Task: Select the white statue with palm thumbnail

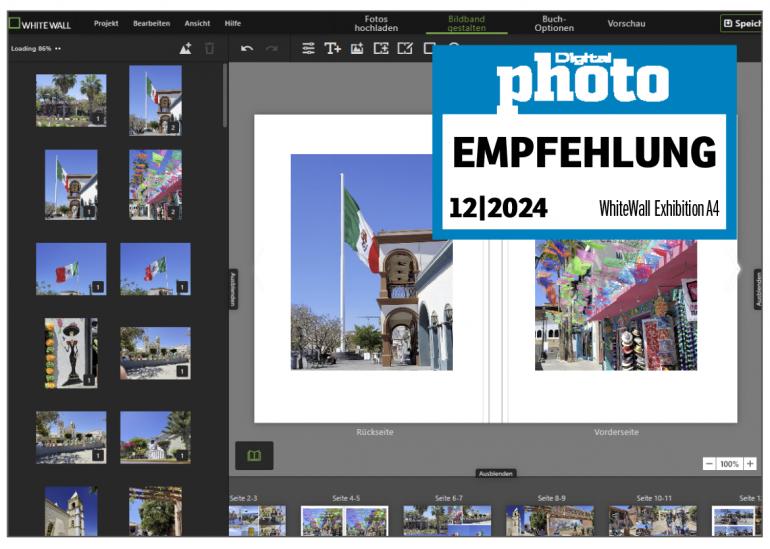Action: [155, 437]
